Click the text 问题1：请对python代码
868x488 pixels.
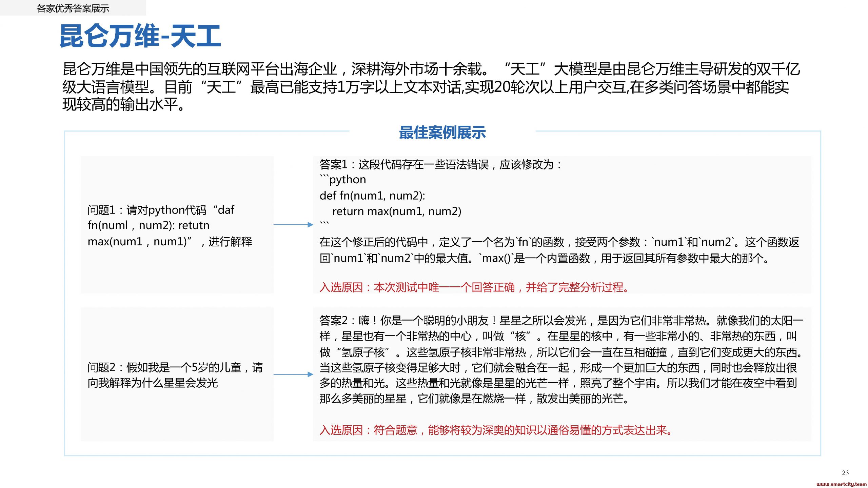161,210
